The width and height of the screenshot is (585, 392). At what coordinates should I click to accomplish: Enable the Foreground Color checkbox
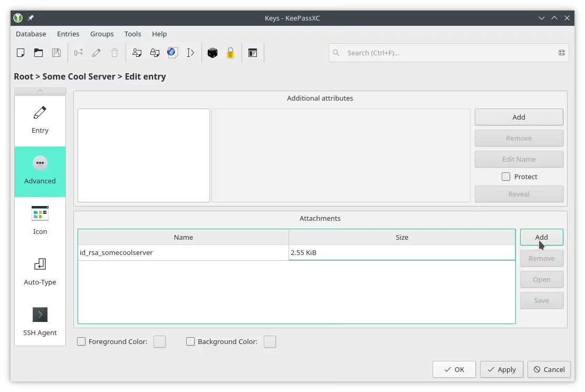click(x=81, y=341)
